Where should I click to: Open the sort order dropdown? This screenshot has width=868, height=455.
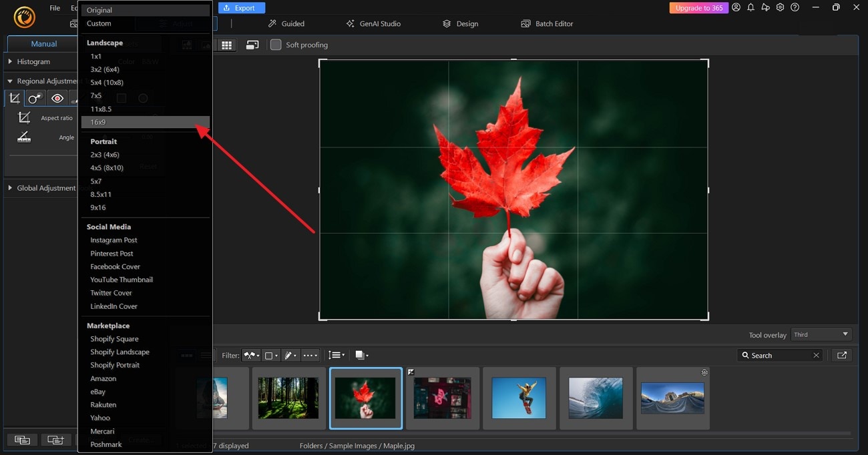tap(337, 356)
